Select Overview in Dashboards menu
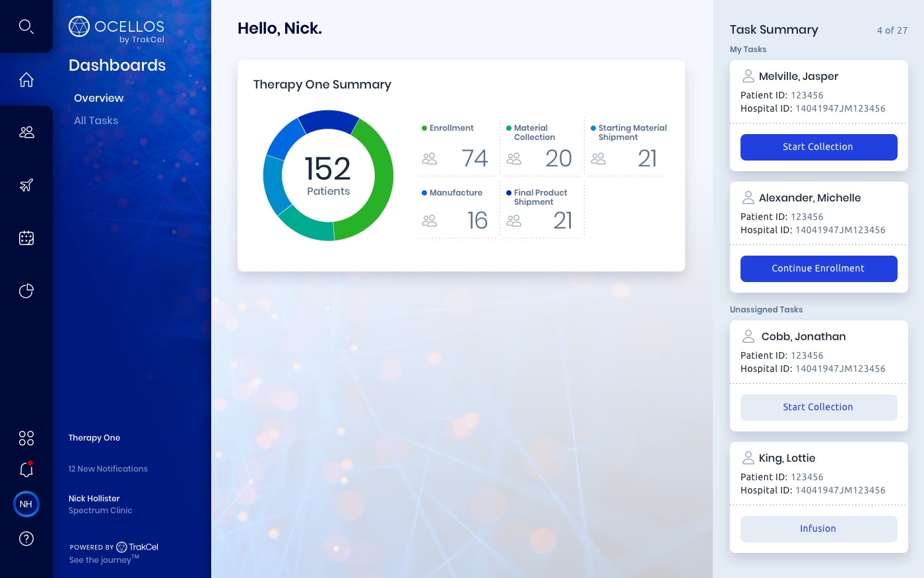This screenshot has height=578, width=924. click(x=98, y=98)
